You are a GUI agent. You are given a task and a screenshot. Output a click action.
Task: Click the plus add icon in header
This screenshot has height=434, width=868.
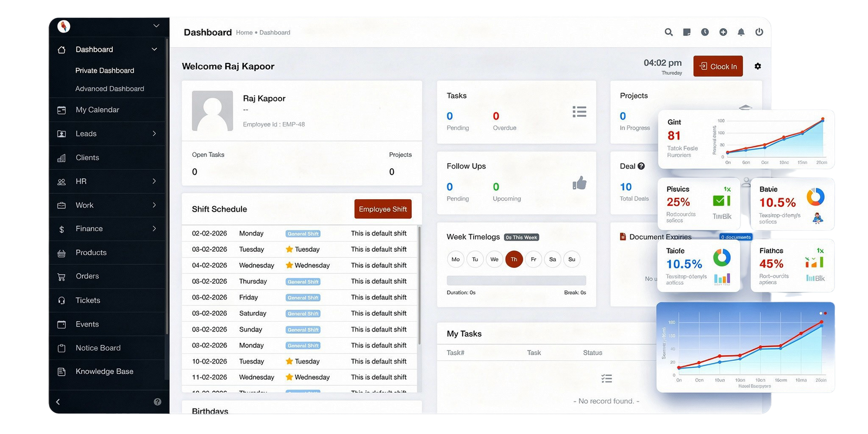723,33
